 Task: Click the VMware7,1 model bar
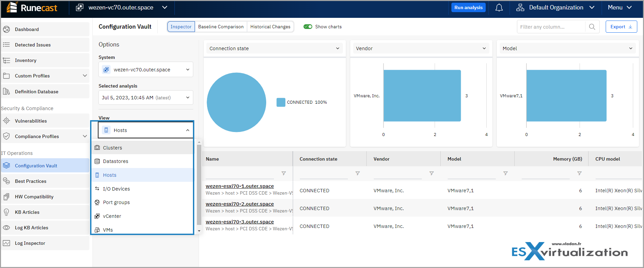click(566, 96)
